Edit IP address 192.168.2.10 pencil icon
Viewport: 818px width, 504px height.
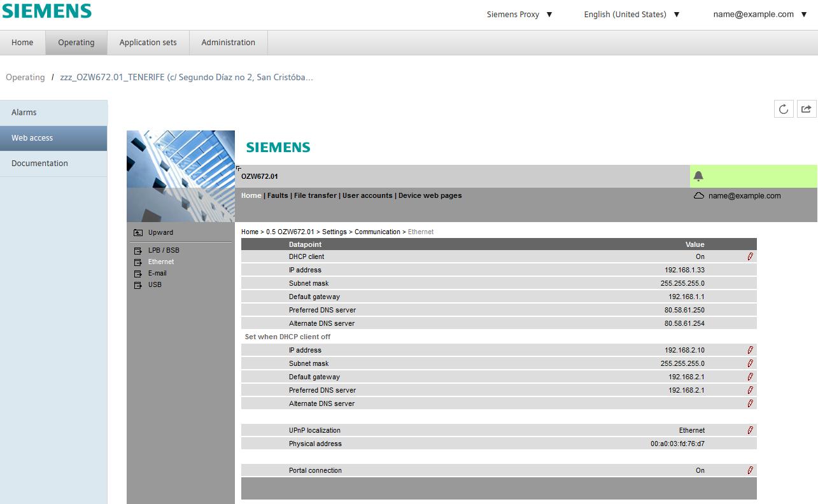750,350
